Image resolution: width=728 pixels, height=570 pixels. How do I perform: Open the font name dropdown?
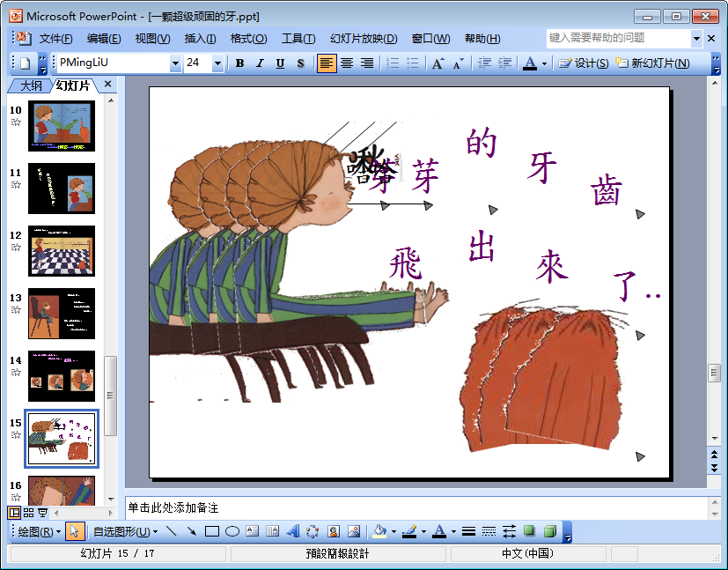[x=175, y=63]
